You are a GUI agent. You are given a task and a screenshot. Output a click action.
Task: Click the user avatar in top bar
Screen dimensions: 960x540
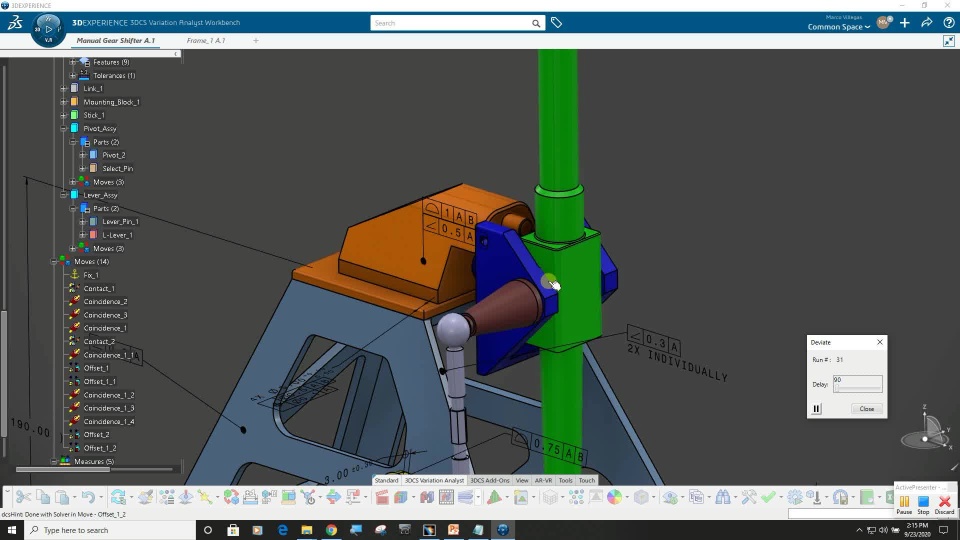[x=883, y=23]
